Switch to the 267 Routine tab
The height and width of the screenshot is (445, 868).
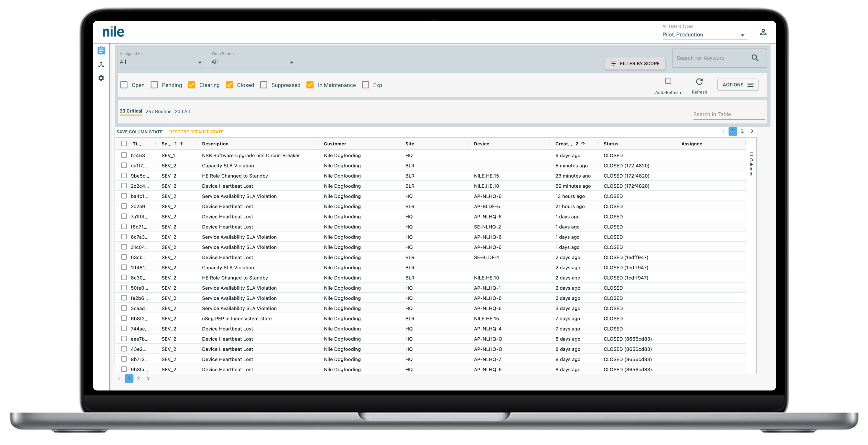(x=158, y=112)
